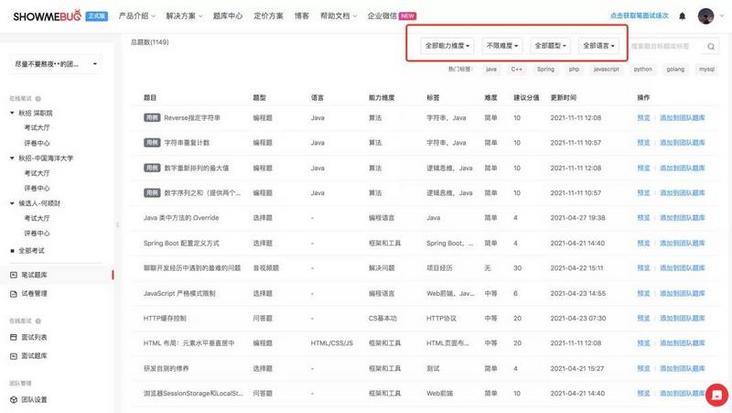Click the 面试列表 sidebar icon
The height and width of the screenshot is (413, 732).
(14, 337)
